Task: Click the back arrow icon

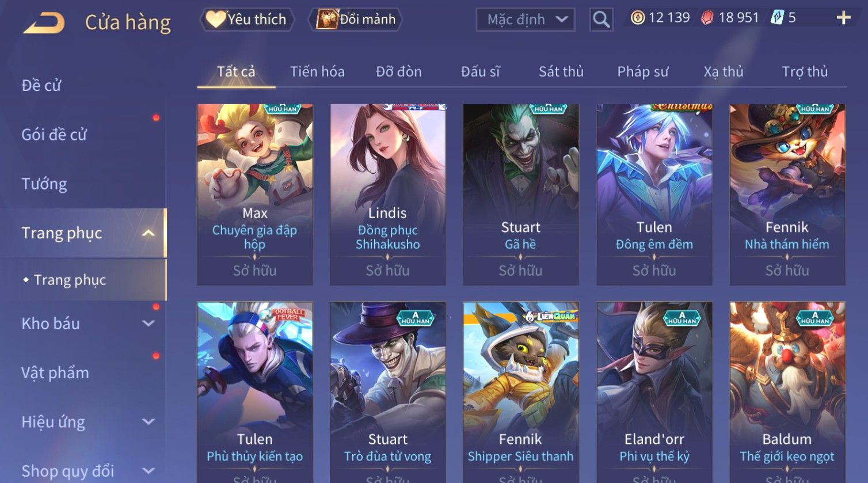Action: click(44, 22)
